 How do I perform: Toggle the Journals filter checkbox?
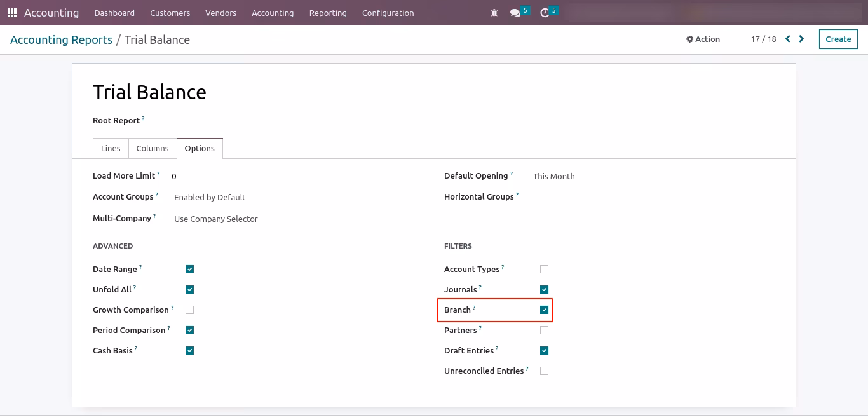tap(544, 289)
